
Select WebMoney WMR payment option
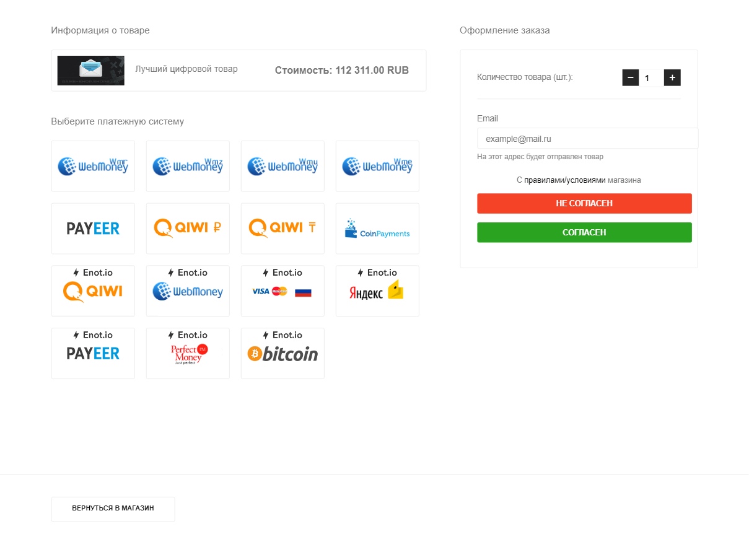tap(93, 166)
